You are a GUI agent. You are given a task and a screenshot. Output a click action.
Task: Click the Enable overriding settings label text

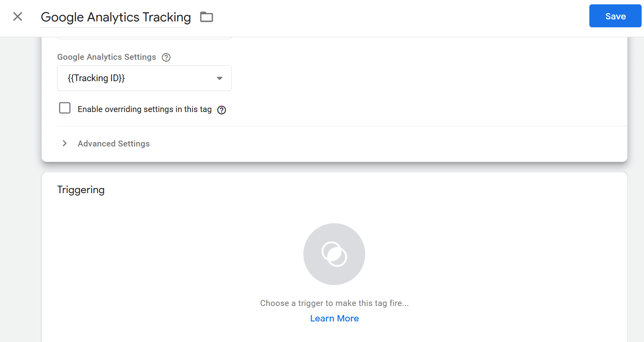(x=145, y=109)
